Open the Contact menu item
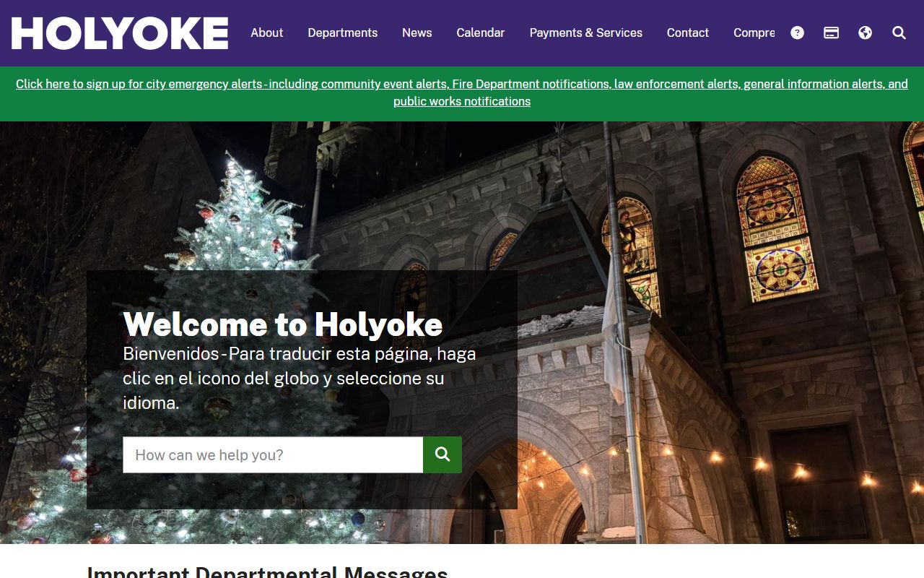This screenshot has height=578, width=924. tap(687, 33)
